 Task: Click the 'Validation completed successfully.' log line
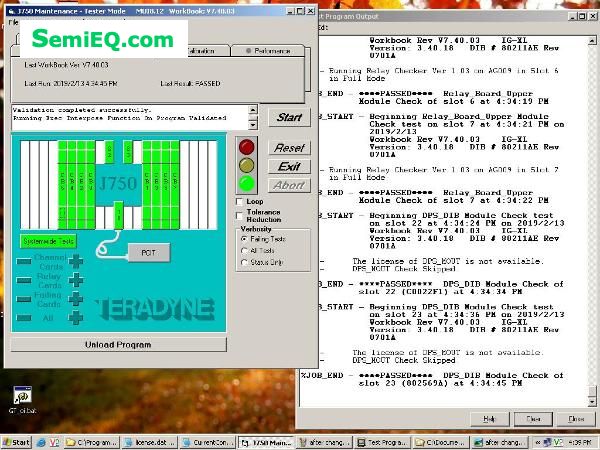pos(82,110)
